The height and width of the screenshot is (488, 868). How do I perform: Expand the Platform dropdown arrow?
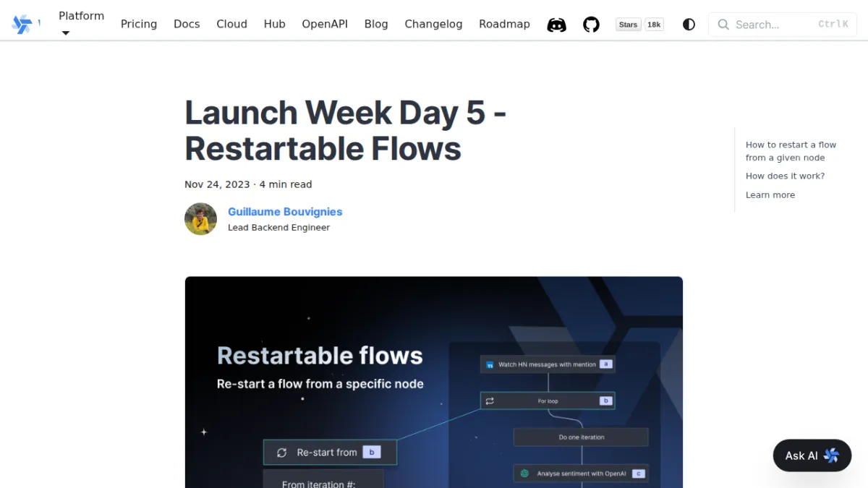coord(66,33)
